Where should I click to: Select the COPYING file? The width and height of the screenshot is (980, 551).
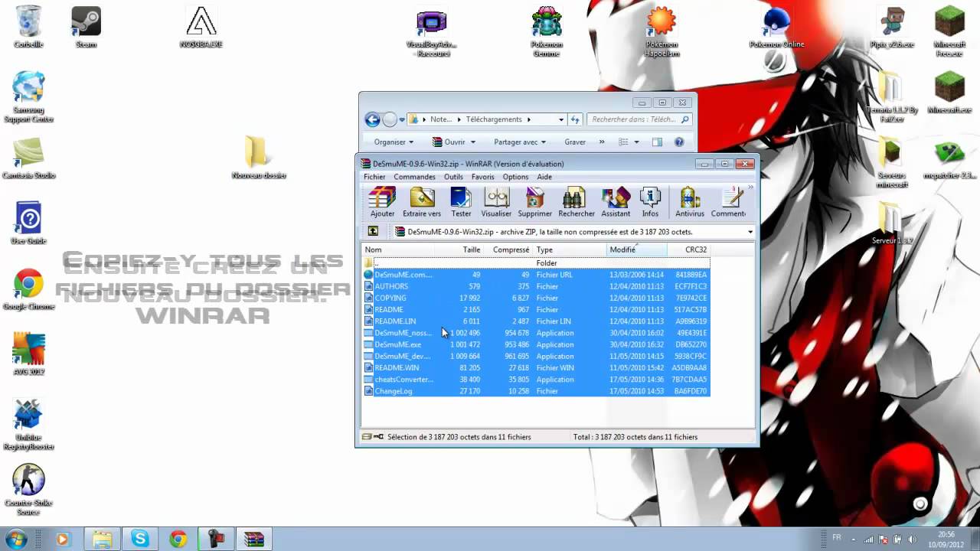click(536, 298)
